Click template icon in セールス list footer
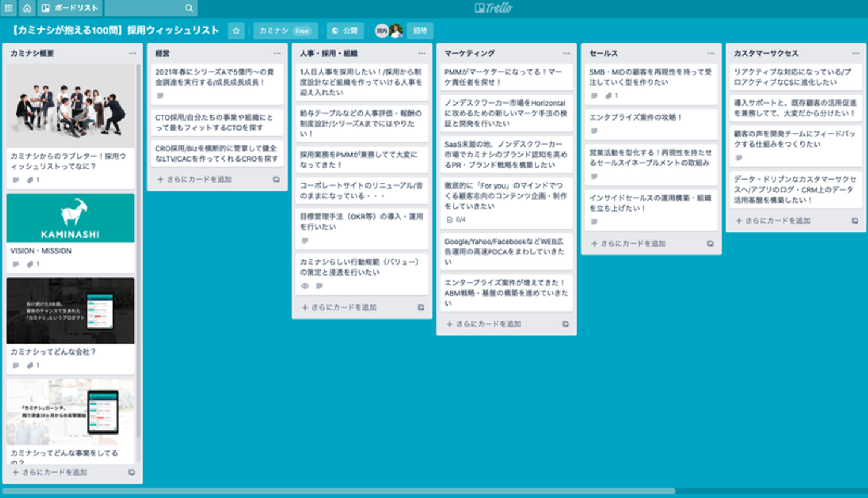The width and height of the screenshot is (868, 498). 710,244
